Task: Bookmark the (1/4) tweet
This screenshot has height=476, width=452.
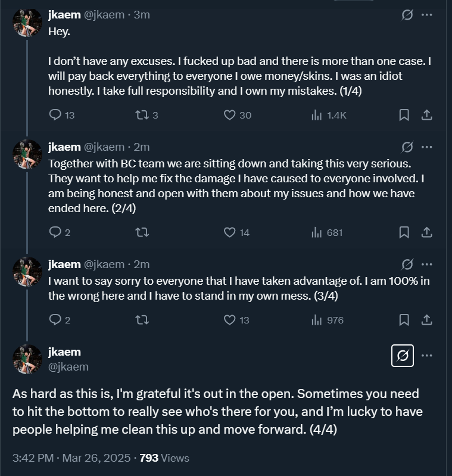Action: (x=404, y=115)
